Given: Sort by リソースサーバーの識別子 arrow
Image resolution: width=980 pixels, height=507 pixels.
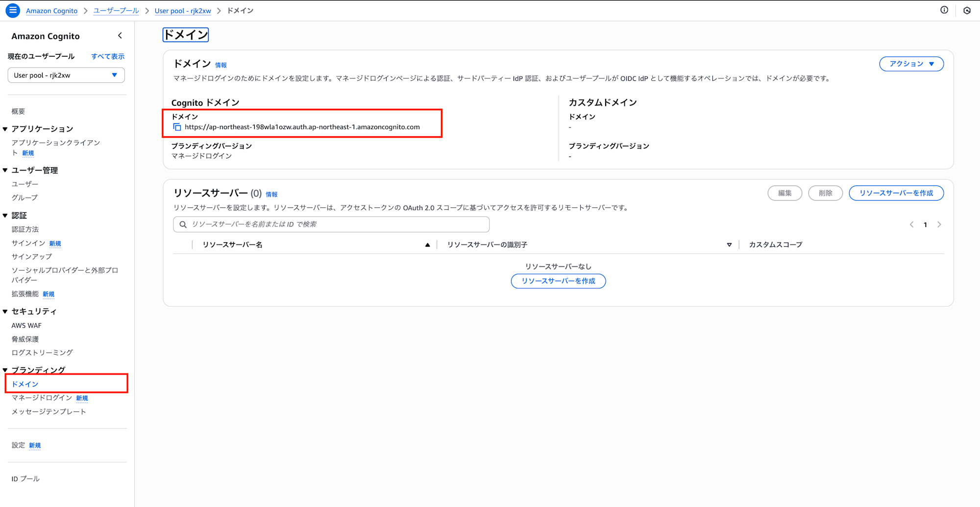Looking at the screenshot, I should click(729, 245).
